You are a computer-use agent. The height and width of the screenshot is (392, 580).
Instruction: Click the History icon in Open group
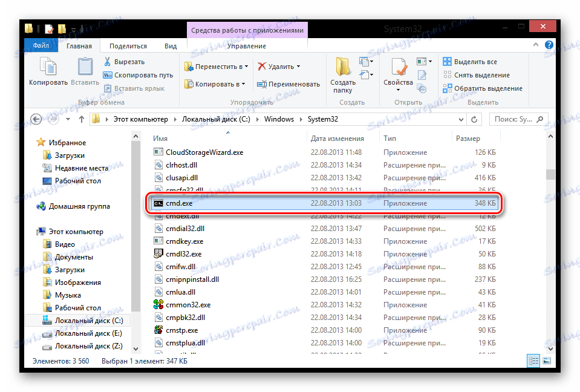(x=422, y=88)
